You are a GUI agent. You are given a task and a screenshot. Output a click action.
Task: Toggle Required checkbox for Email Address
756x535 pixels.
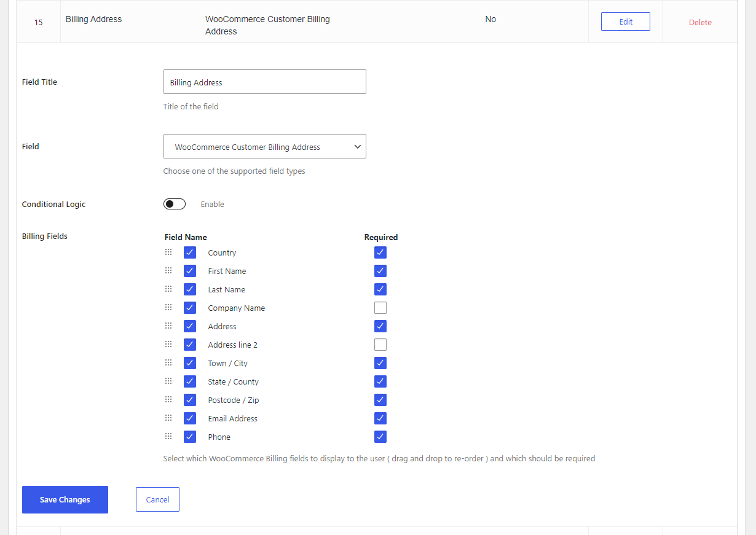380,418
